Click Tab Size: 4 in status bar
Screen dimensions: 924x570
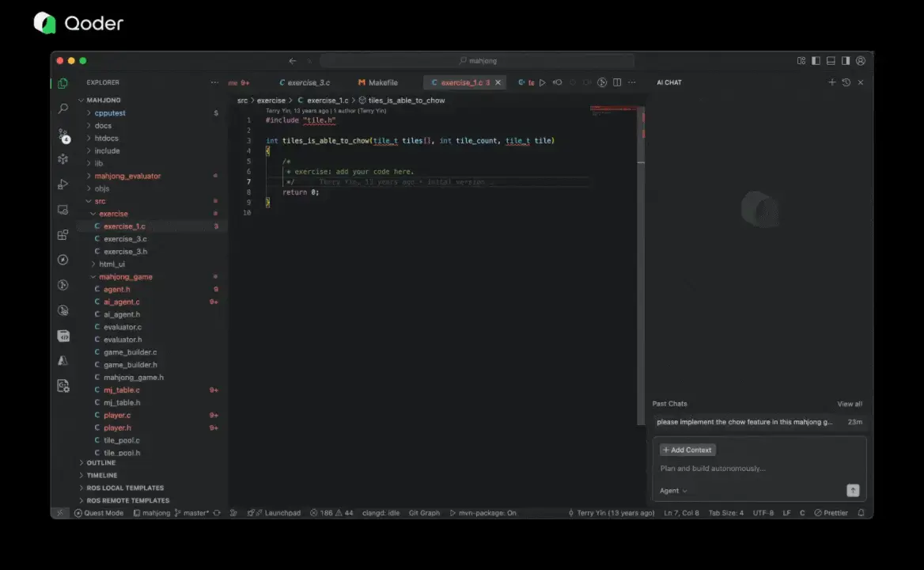(x=725, y=513)
